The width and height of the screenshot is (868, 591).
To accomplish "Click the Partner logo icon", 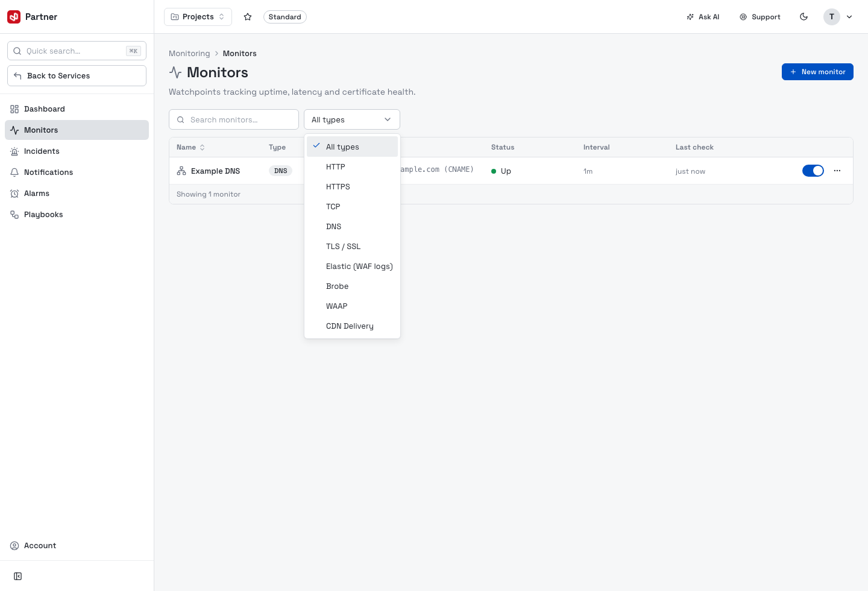I will tap(14, 17).
